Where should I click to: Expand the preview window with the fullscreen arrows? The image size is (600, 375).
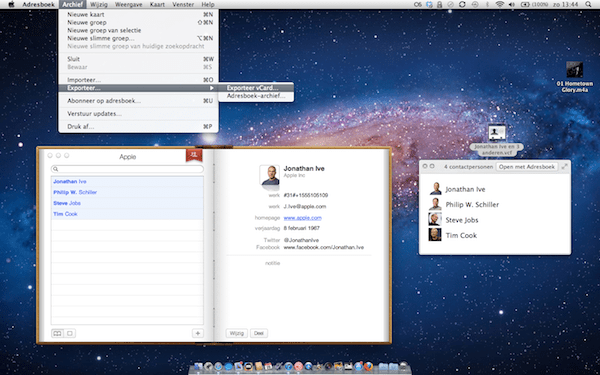[564, 166]
